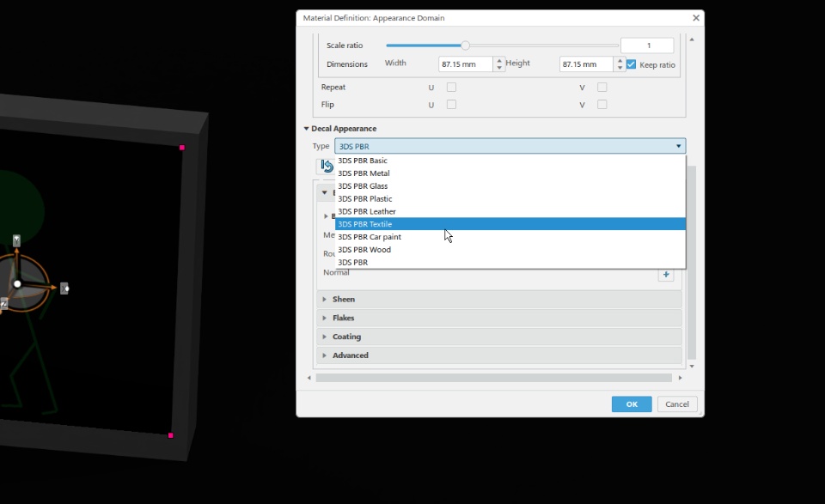Image resolution: width=825 pixels, height=504 pixels.
Task: Click the Scale ratio value field
Action: pyautogui.click(x=647, y=46)
